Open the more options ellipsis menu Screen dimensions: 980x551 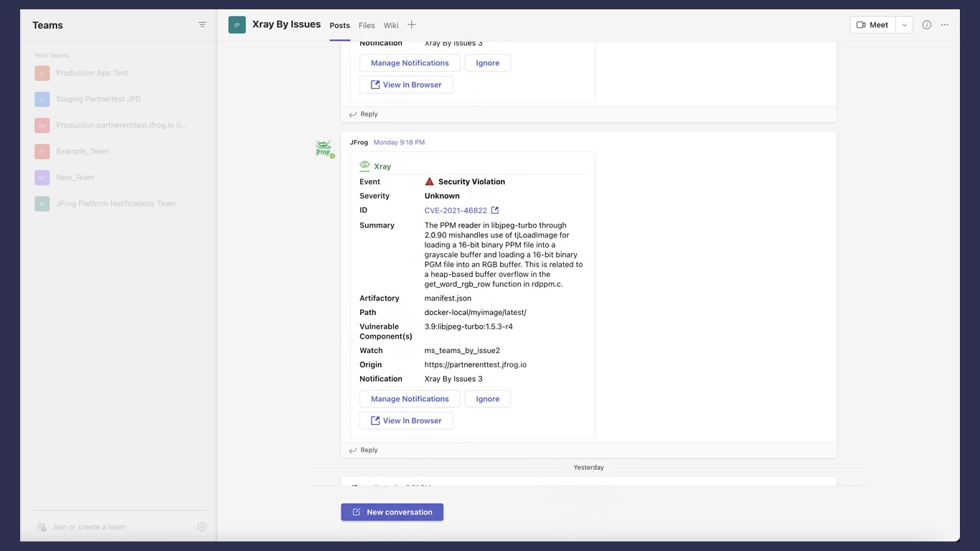click(x=945, y=25)
